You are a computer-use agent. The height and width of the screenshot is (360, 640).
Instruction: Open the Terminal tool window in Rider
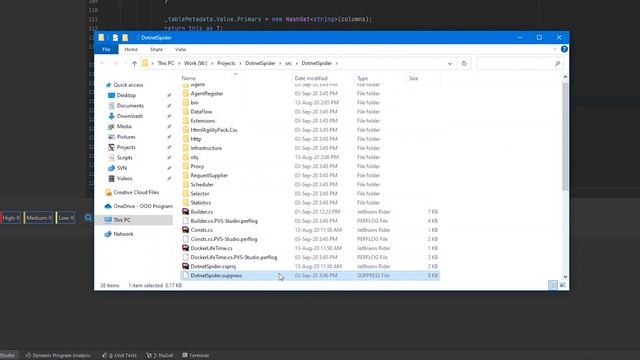196,356
